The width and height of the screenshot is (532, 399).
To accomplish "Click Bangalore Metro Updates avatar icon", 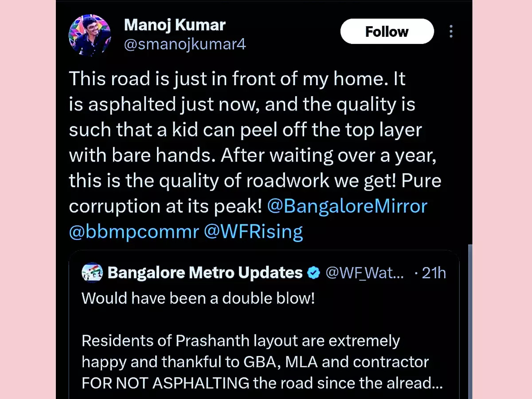I will point(92,273).
